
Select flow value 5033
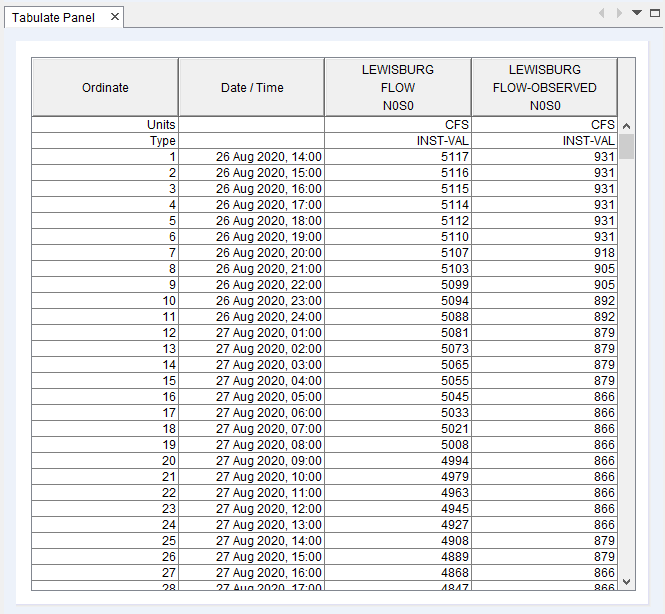(x=398, y=413)
